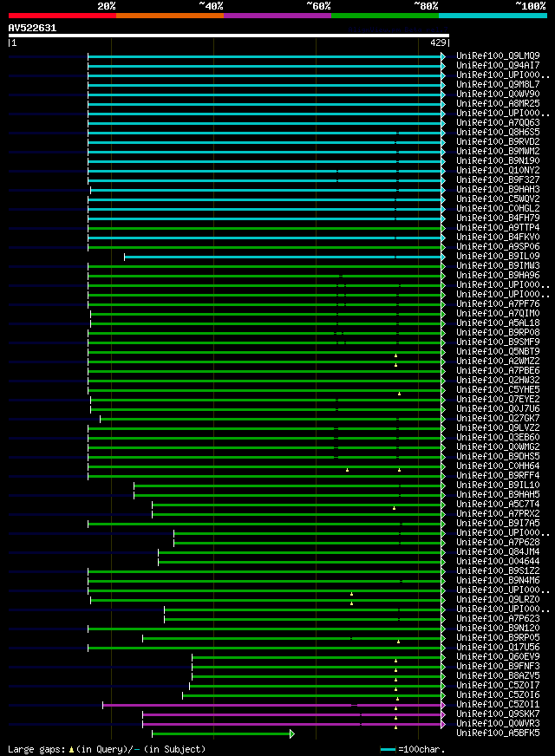Select the UniRef100_B9F327 label
The width and height of the screenshot is (555, 756).
498,179
